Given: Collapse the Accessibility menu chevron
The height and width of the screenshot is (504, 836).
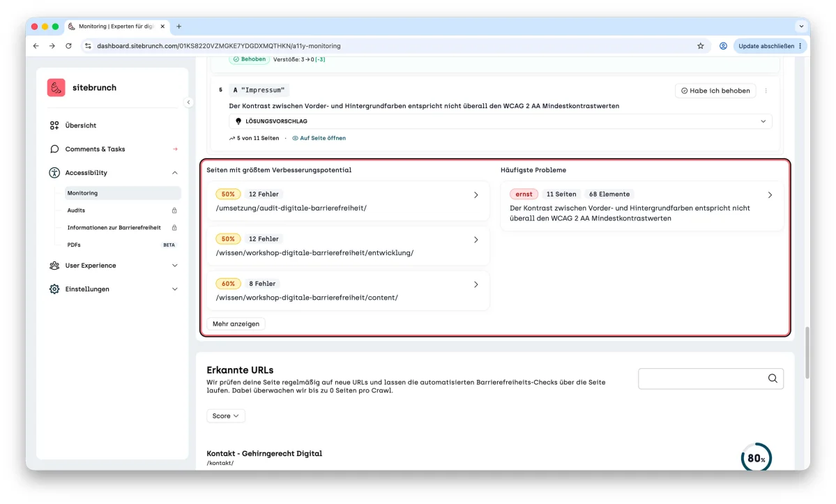Looking at the screenshot, I should click(174, 173).
